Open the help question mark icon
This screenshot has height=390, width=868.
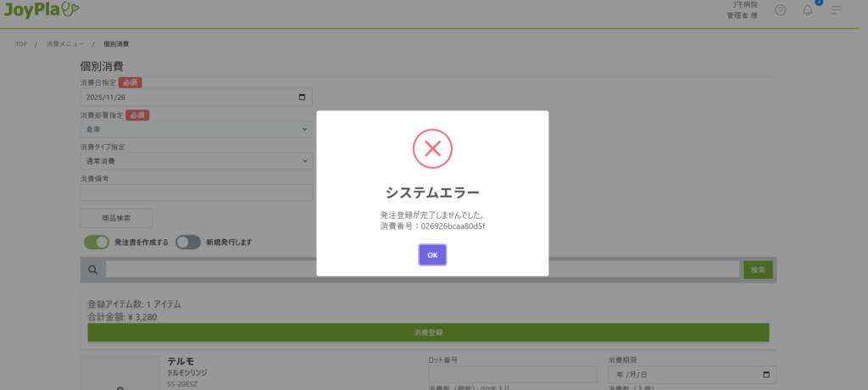(x=780, y=10)
